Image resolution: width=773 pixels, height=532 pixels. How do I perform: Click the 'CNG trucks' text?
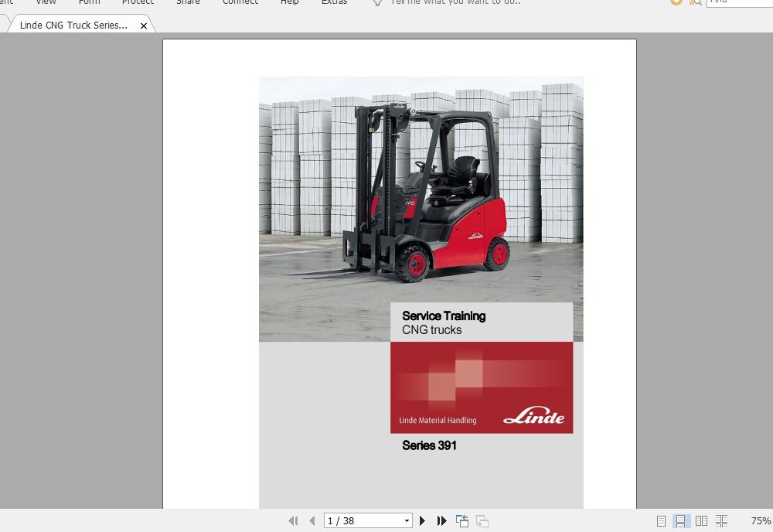[x=432, y=330]
